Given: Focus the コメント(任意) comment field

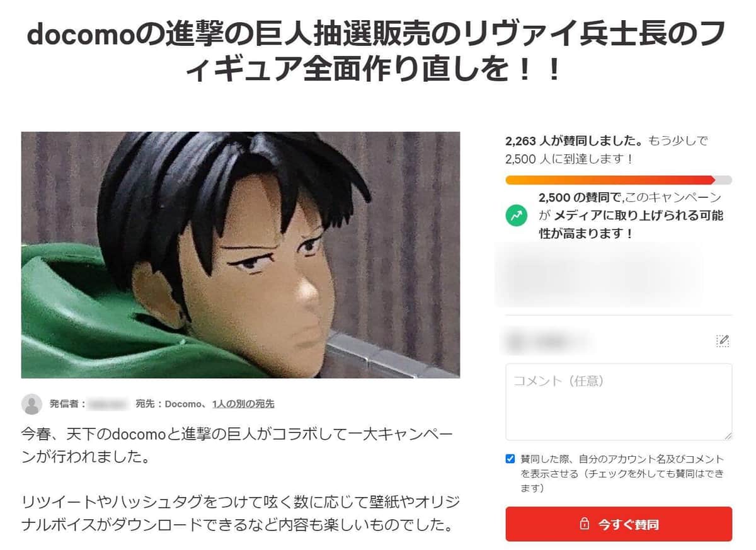Looking at the screenshot, I should [x=619, y=402].
